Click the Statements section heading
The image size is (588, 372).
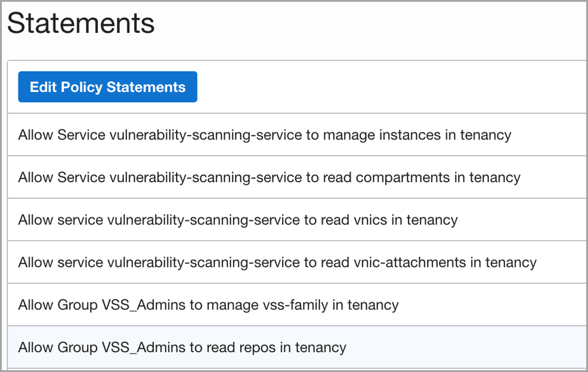point(81,23)
